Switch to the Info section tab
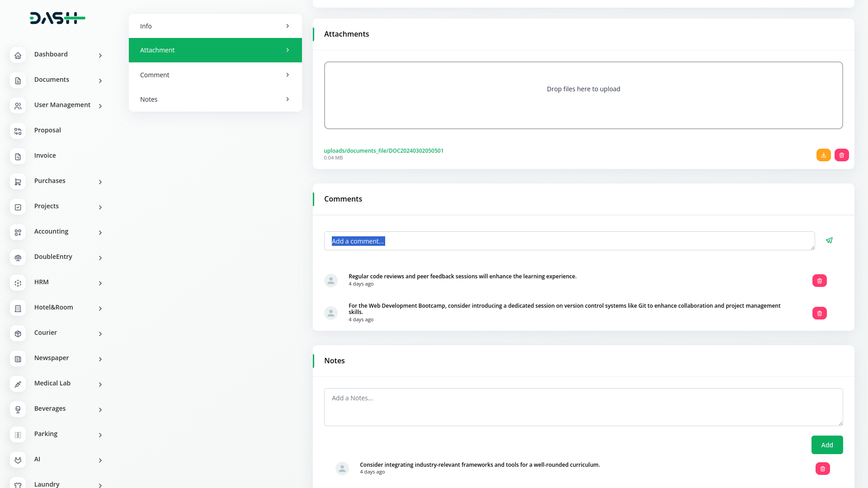868x488 pixels. tap(215, 26)
